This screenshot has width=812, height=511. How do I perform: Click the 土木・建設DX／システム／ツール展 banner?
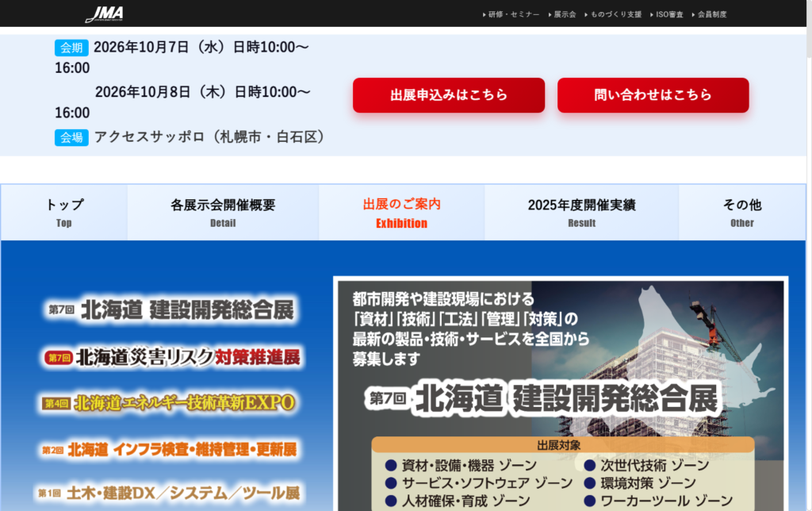point(169,493)
